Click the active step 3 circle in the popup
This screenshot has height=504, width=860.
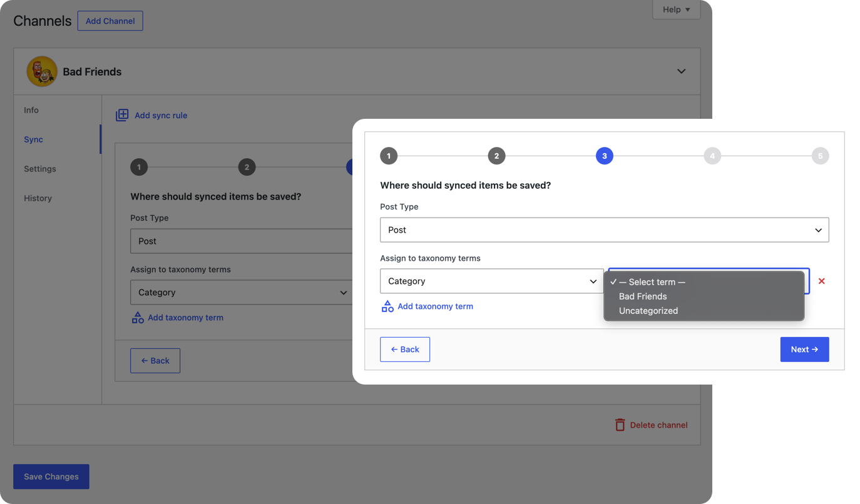(605, 156)
